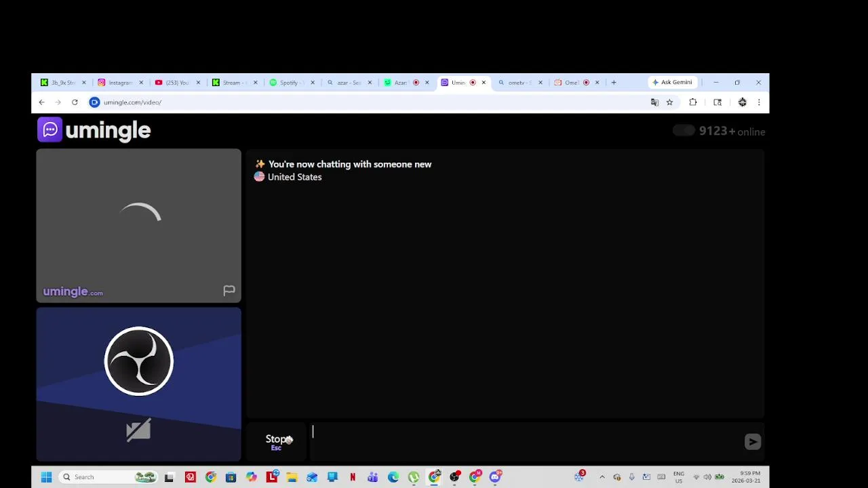Open the Chrome profile avatar

743,102
